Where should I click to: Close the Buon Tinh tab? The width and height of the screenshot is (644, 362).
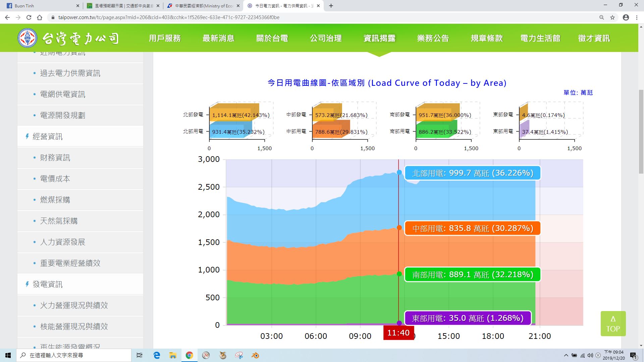(77, 6)
